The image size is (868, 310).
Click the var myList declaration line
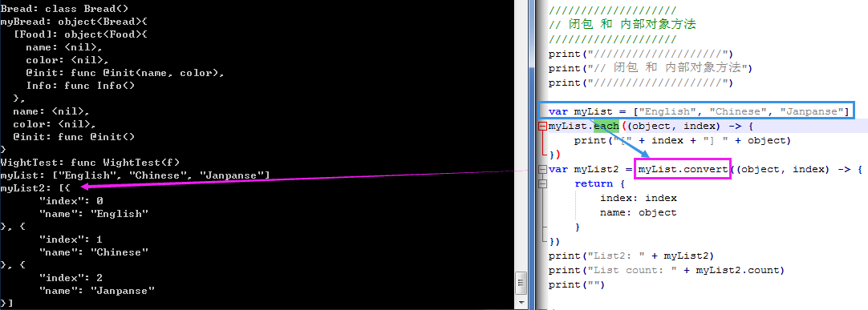[x=699, y=111]
